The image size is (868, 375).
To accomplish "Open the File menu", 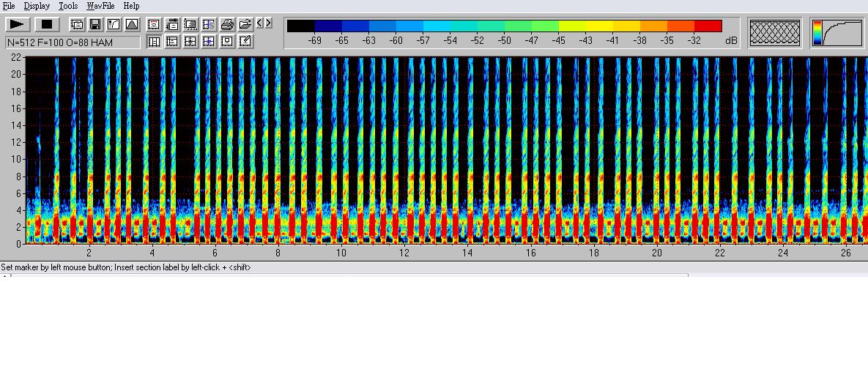I will tap(9, 6).
